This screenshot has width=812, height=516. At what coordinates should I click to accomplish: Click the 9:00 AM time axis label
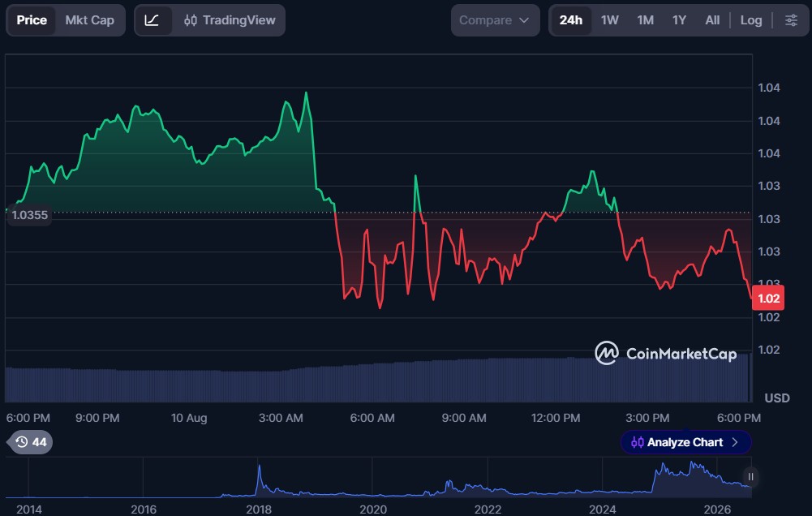464,418
